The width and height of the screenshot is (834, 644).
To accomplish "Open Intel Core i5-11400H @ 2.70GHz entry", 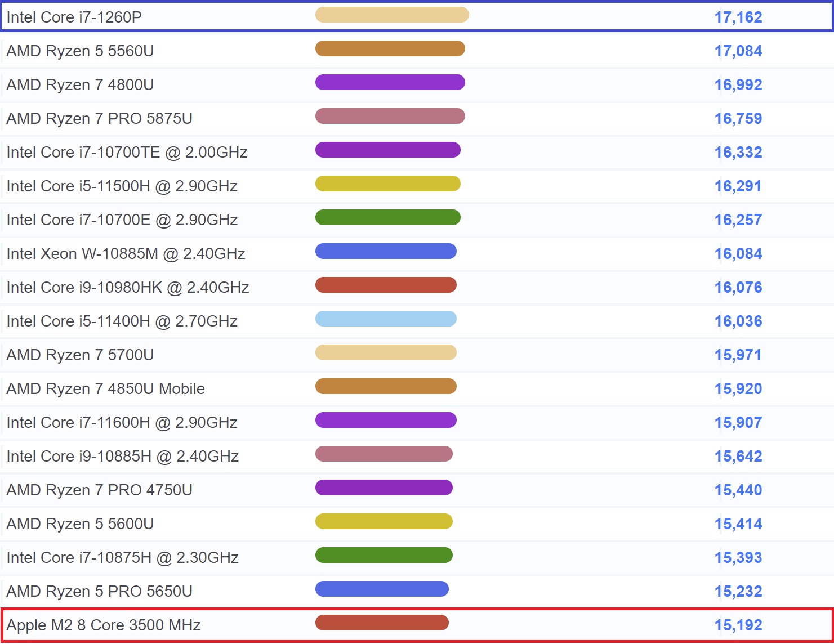I will click(122, 321).
